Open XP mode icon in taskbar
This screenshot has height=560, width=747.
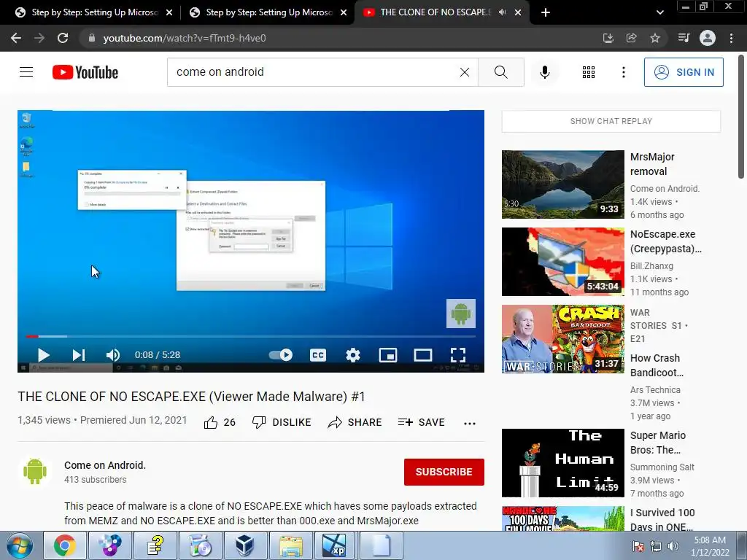point(336,545)
